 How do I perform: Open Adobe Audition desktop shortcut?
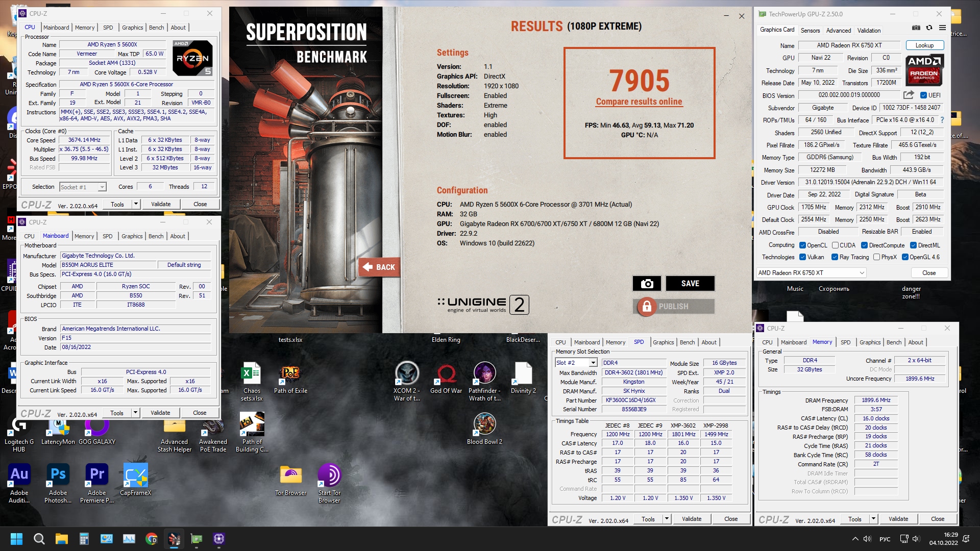point(19,484)
